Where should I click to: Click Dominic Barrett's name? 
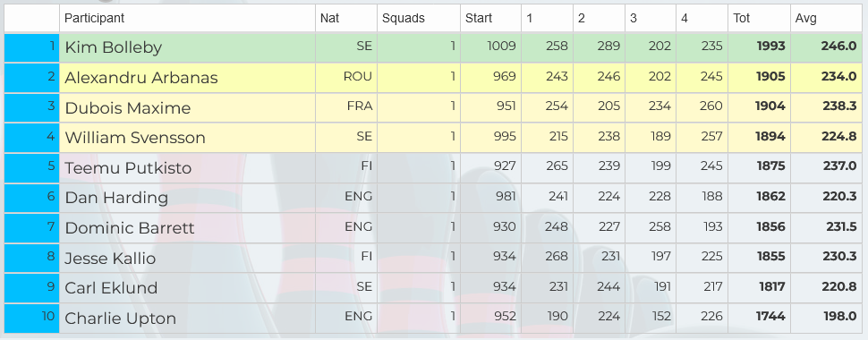(130, 227)
